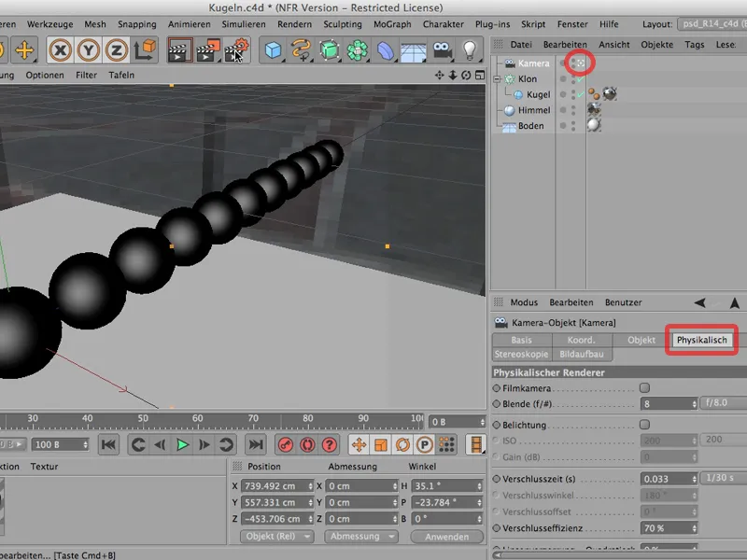Enable the Filmkamera checkbox
747x560 pixels.
644,387
